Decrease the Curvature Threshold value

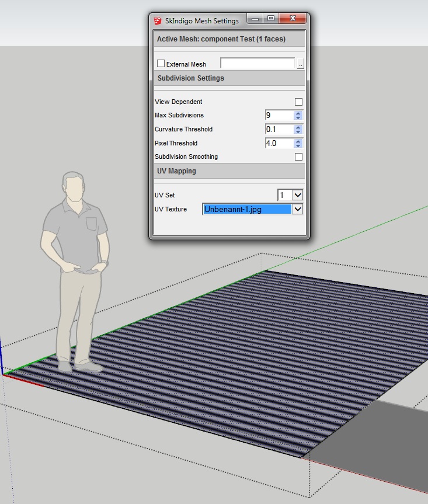click(298, 132)
